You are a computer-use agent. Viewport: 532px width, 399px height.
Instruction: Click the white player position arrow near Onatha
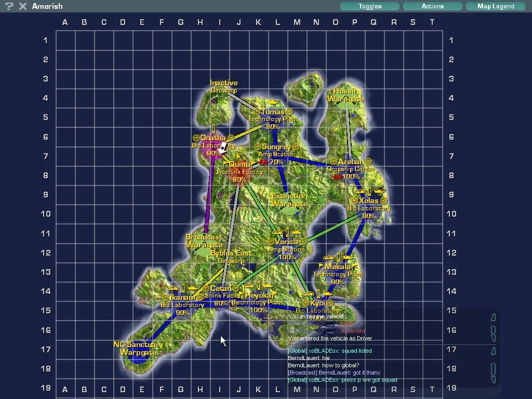(222, 149)
